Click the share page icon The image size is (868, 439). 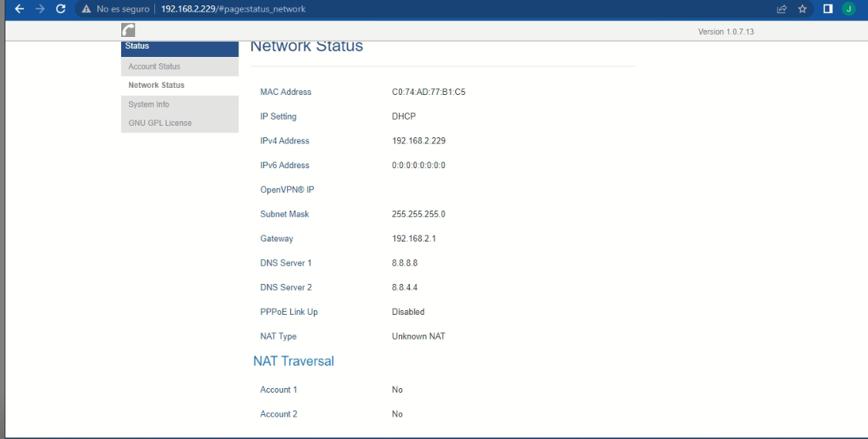point(783,8)
